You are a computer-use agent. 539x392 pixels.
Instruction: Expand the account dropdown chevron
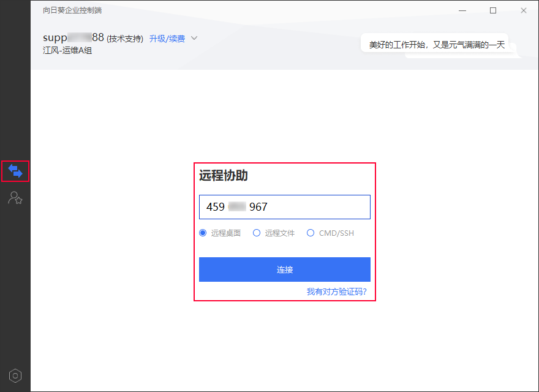[194, 38]
